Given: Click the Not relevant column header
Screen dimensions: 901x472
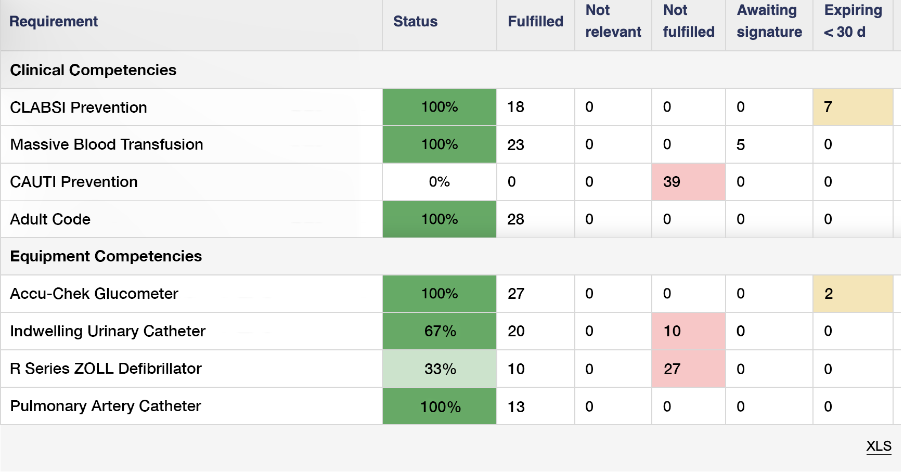Looking at the screenshot, I should tap(613, 22).
